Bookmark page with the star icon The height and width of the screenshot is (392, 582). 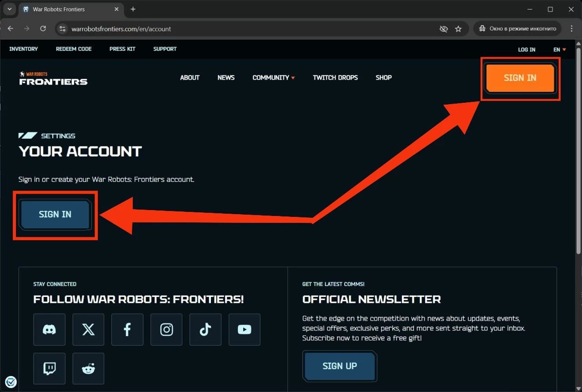[x=458, y=29]
